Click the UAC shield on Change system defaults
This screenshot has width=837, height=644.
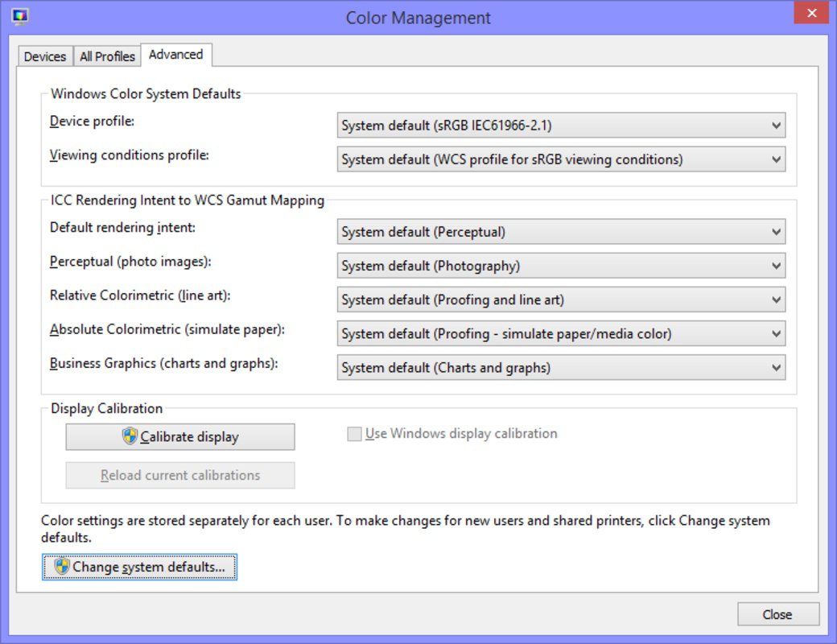pyautogui.click(x=60, y=567)
